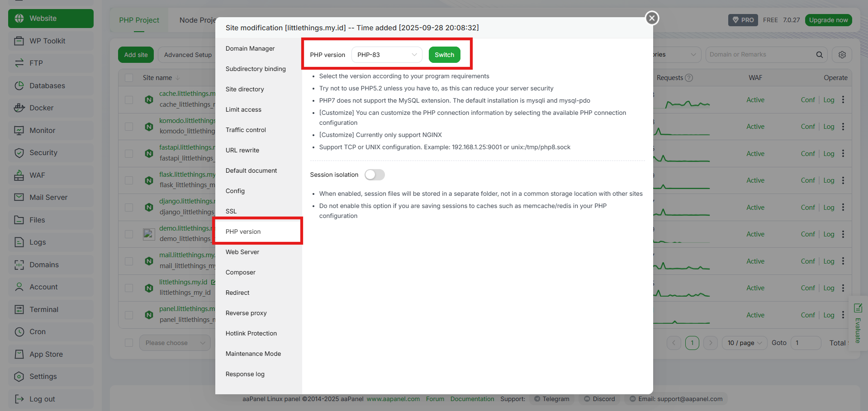The height and width of the screenshot is (411, 868).
Task: Open Terminal from sidebar
Action: [51, 310]
